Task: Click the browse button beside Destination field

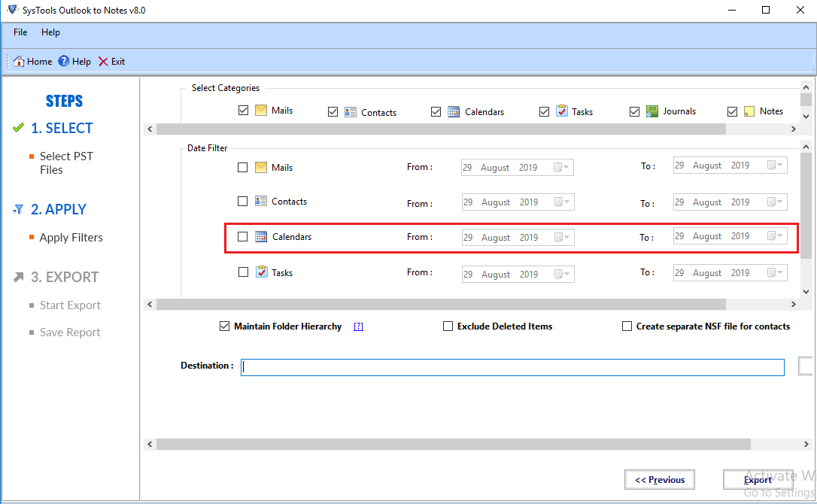Action: [x=806, y=366]
